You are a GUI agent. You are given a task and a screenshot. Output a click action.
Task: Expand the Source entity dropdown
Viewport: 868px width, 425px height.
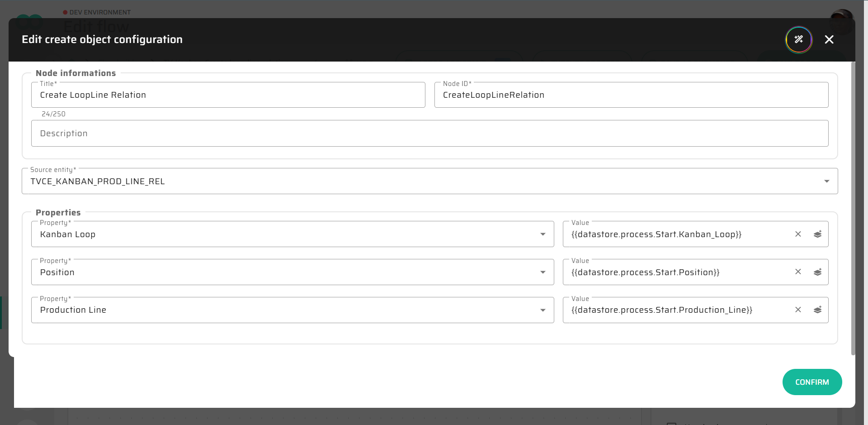(826, 181)
